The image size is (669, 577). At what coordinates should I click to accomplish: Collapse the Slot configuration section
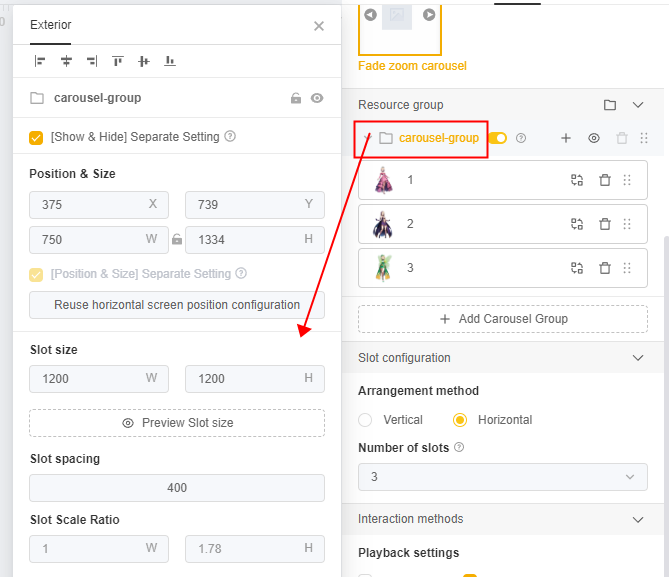pos(638,358)
